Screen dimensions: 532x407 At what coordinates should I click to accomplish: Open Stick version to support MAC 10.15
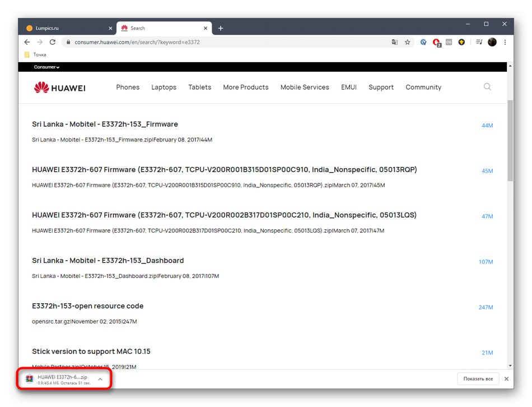tap(91, 351)
